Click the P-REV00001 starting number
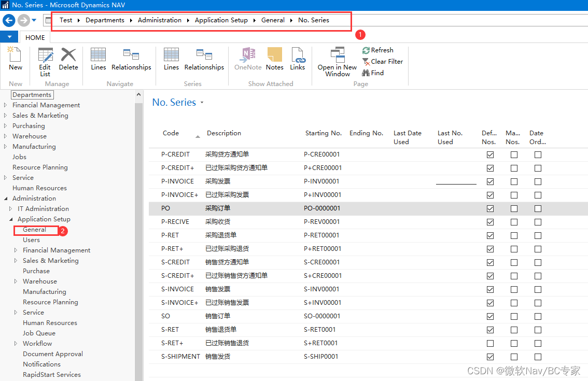Viewport: 588px width, 381px height. tap(321, 222)
